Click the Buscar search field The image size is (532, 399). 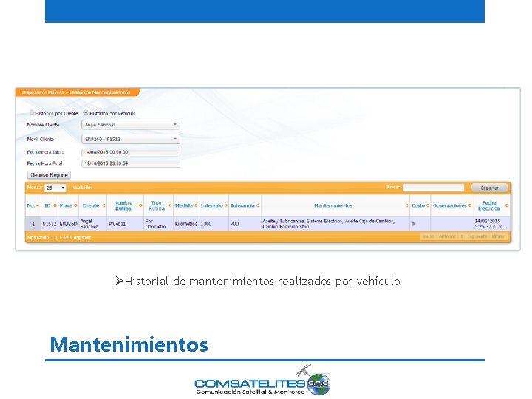[x=433, y=188]
